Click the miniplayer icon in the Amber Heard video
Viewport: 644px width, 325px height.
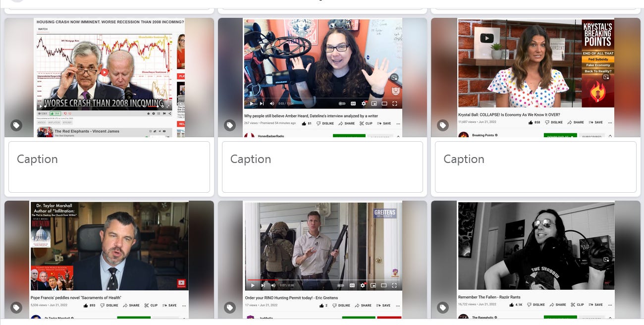(x=374, y=104)
